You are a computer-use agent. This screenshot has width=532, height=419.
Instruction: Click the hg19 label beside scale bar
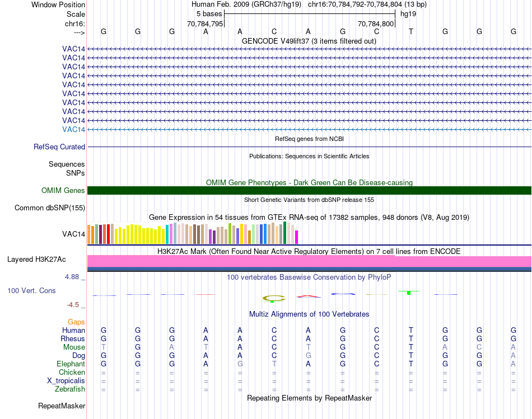[x=408, y=14]
